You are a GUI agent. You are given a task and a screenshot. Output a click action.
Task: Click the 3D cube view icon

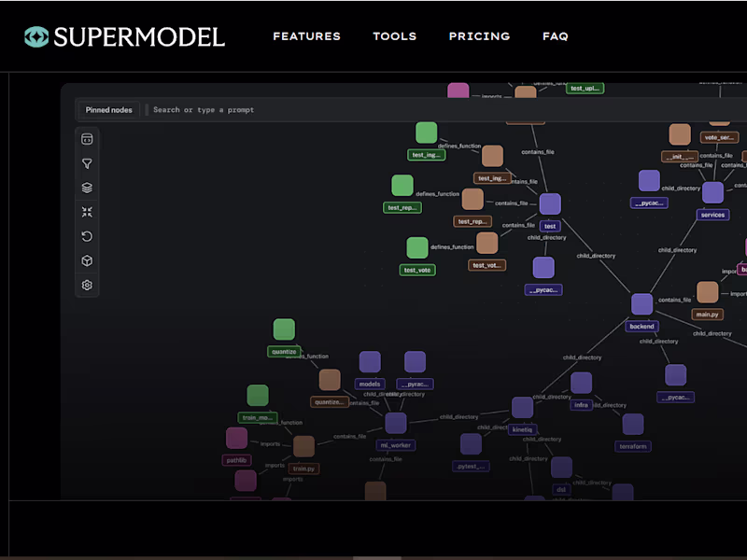87,261
